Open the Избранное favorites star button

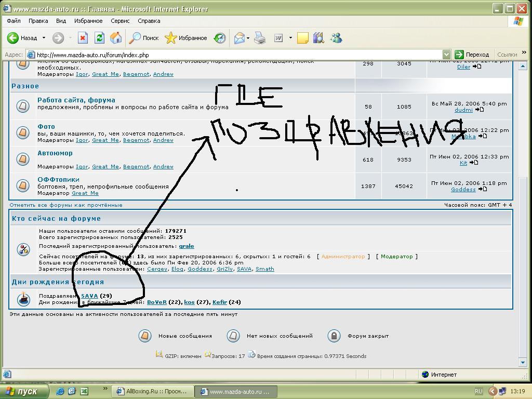(x=186, y=38)
